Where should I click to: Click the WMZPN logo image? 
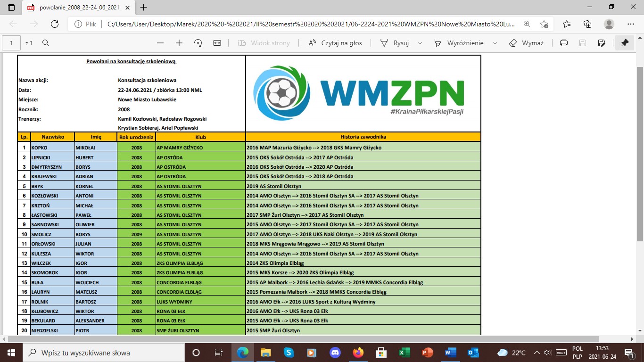(358, 93)
